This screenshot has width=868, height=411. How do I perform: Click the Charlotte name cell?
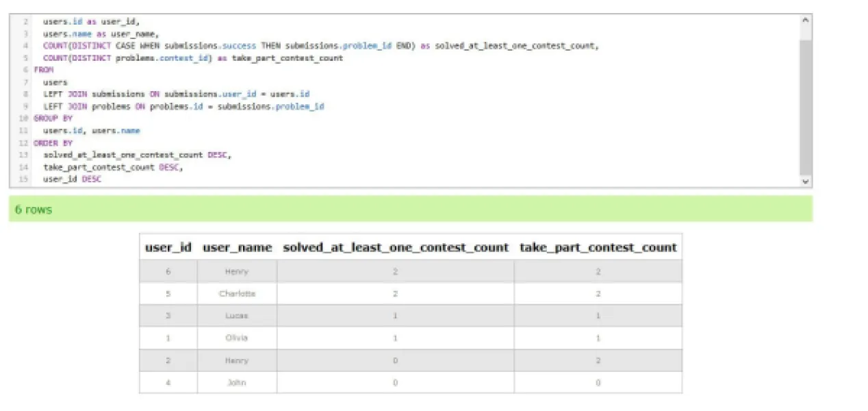point(237,294)
